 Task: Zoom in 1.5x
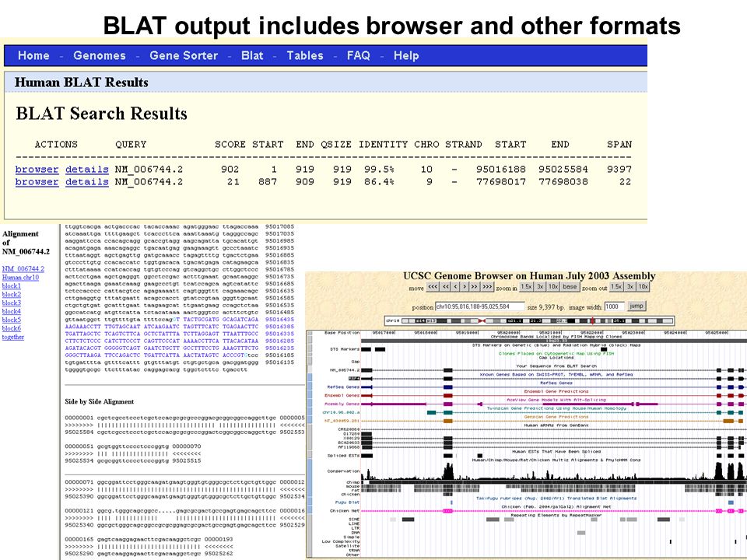tap(526, 287)
